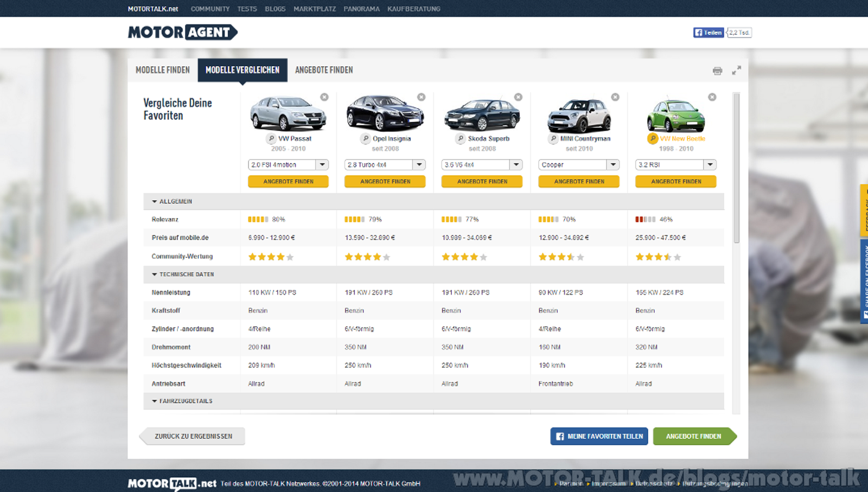
Task: Open TESTS in top navigation
Action: 247,9
